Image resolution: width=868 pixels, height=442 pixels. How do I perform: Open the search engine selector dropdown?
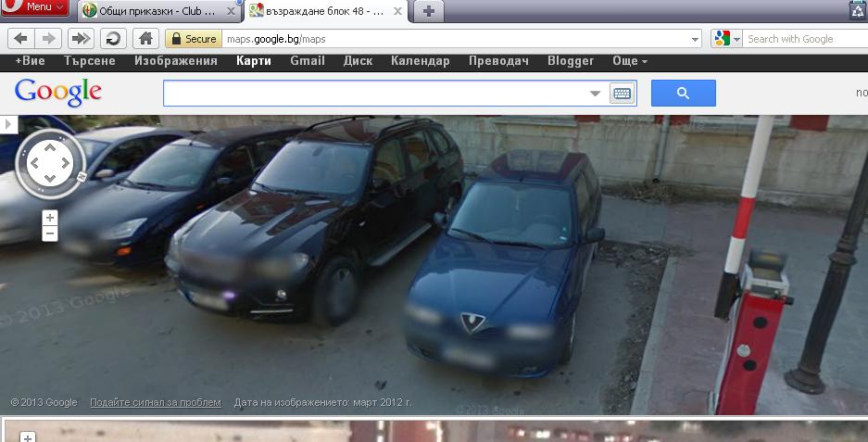click(x=727, y=39)
